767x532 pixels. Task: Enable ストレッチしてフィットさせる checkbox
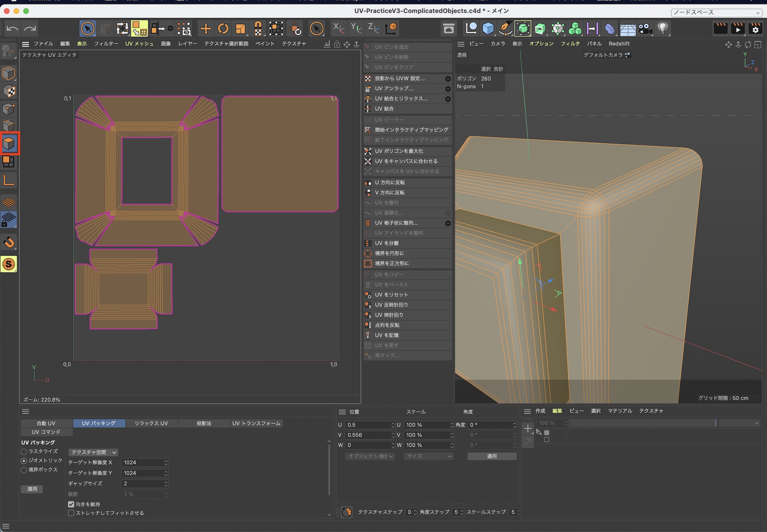click(x=71, y=513)
